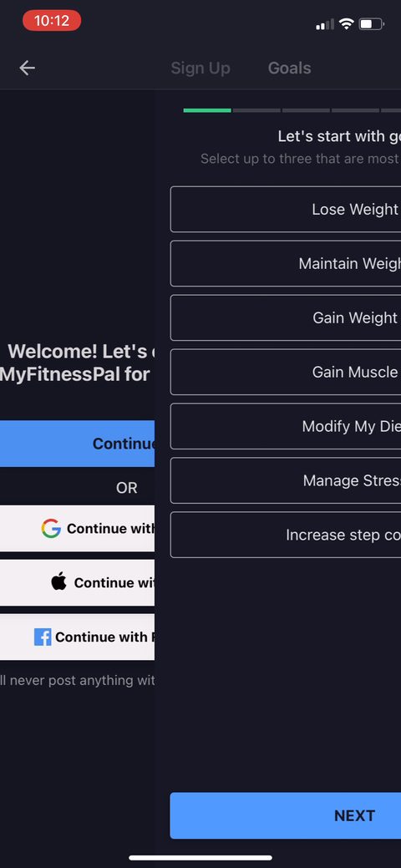401x868 pixels.
Task: Tap the battery status icon
Action: [x=372, y=23]
